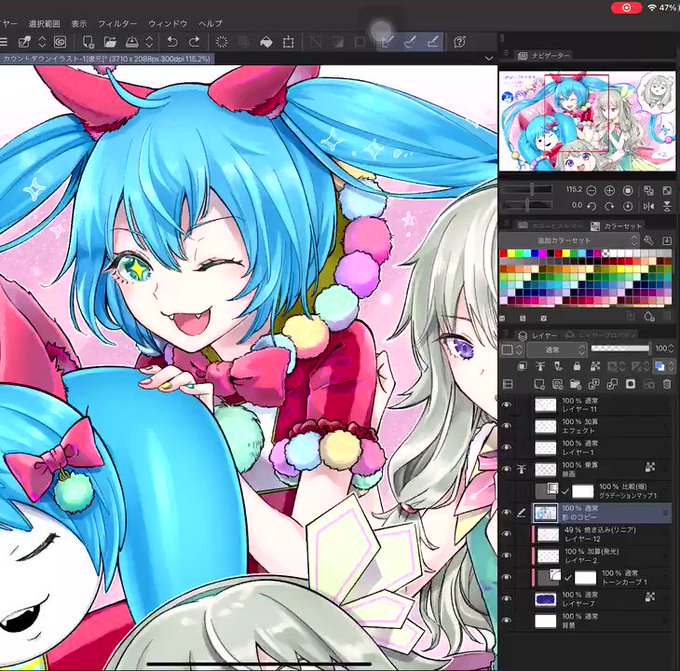Click the Redo arrow in the command bar

coord(194,42)
